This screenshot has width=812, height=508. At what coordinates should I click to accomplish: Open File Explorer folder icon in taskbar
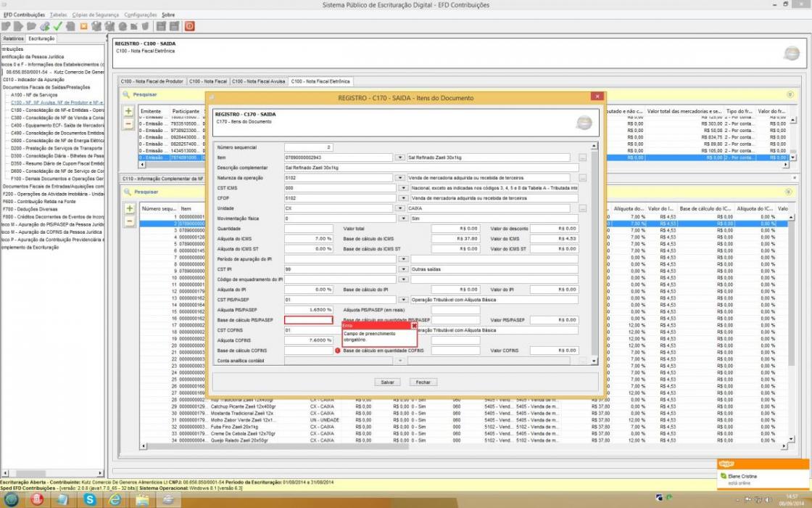point(142,500)
